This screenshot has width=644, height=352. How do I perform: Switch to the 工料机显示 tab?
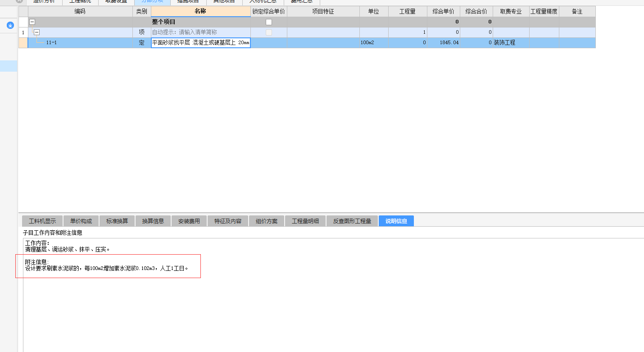point(42,221)
